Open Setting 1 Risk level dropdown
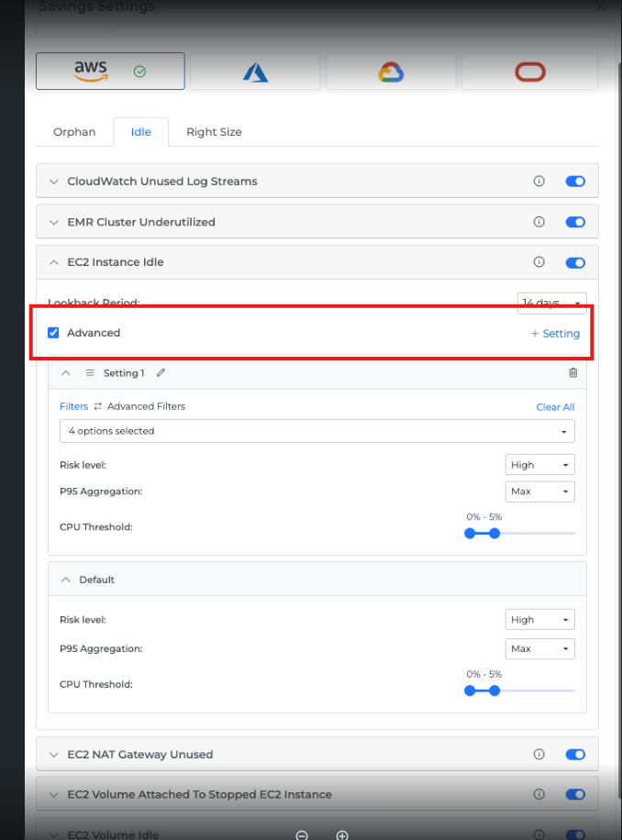The image size is (622, 840). pyautogui.click(x=540, y=464)
